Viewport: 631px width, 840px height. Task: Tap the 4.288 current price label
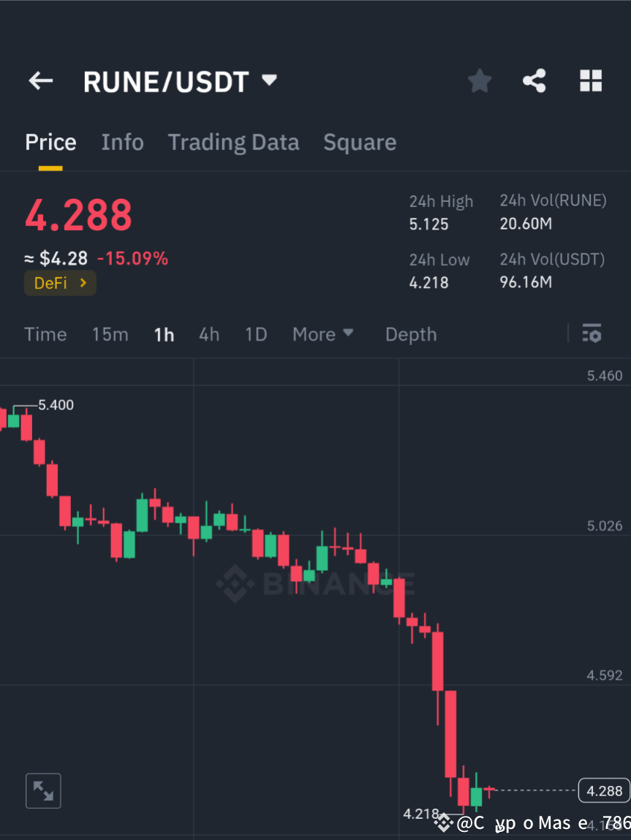point(603,790)
